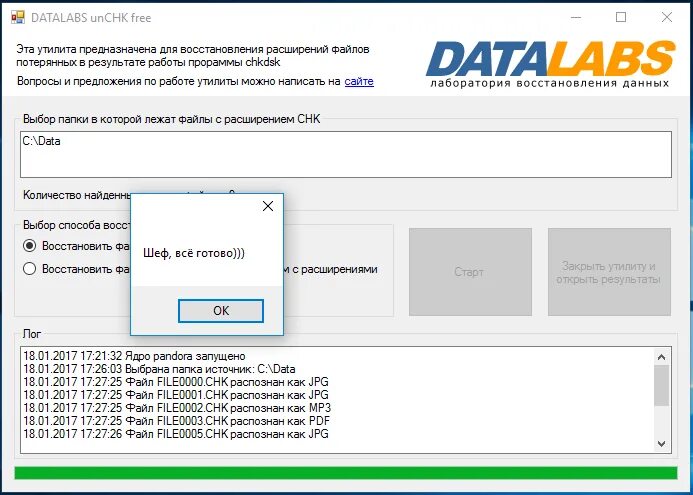This screenshot has width=693, height=495.
Task: Click the log scrollbar up arrow
Action: tap(661, 357)
